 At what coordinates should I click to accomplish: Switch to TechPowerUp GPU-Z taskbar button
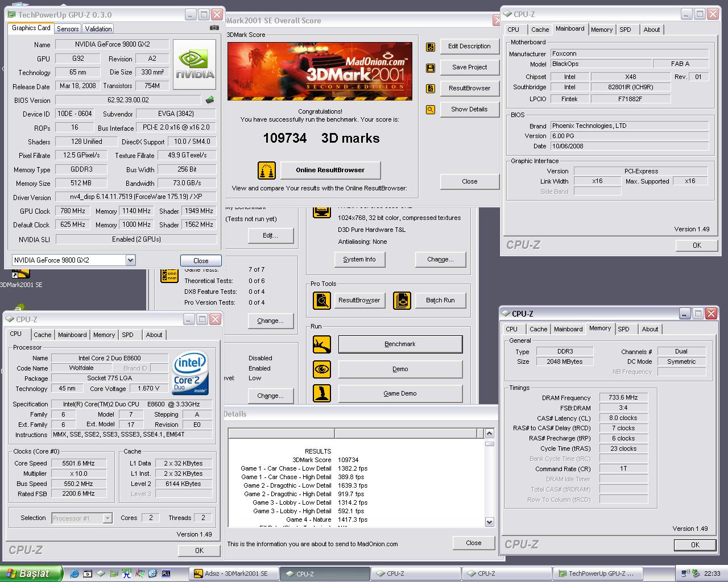click(598, 574)
